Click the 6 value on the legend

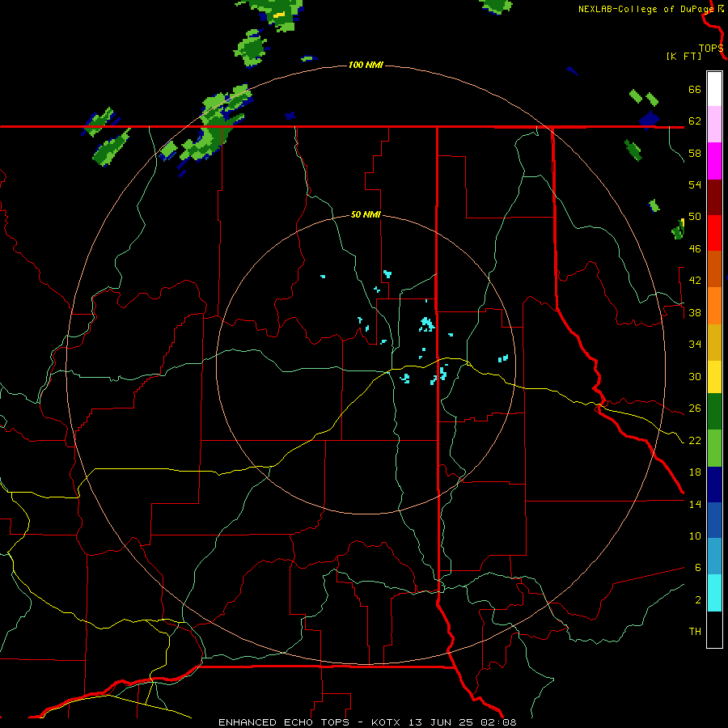click(698, 568)
